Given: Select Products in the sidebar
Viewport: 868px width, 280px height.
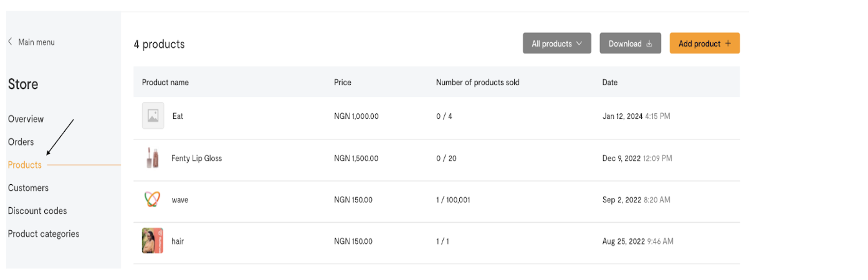Looking at the screenshot, I should [x=25, y=165].
